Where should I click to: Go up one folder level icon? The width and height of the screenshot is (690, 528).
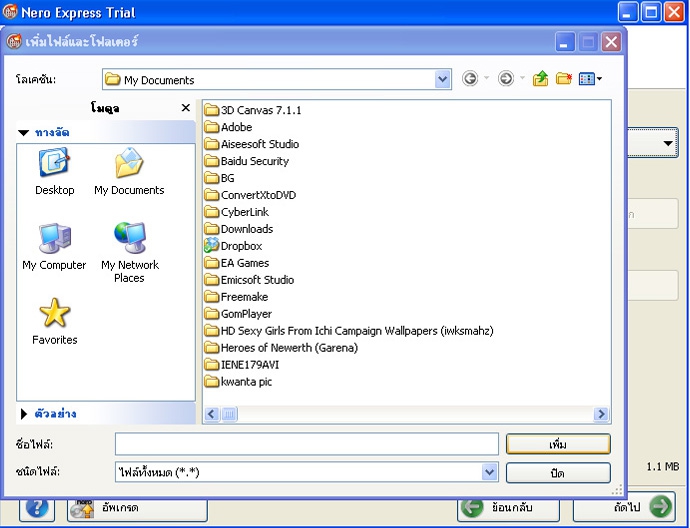point(540,79)
